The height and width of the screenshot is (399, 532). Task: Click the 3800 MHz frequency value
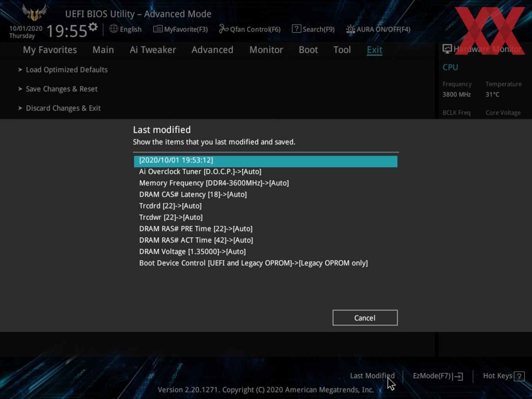tap(457, 94)
